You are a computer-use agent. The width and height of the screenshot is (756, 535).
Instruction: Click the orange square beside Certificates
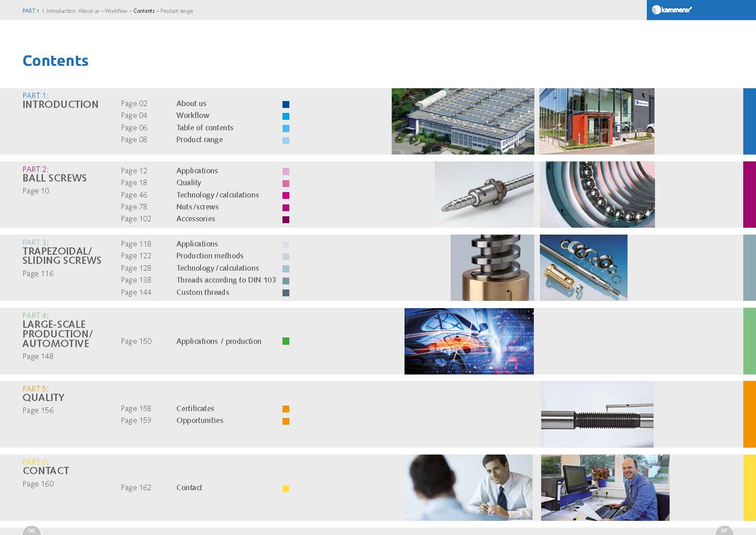(x=286, y=409)
